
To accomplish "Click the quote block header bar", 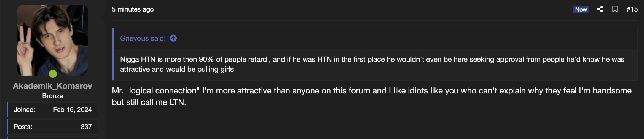I will pos(386,38).
